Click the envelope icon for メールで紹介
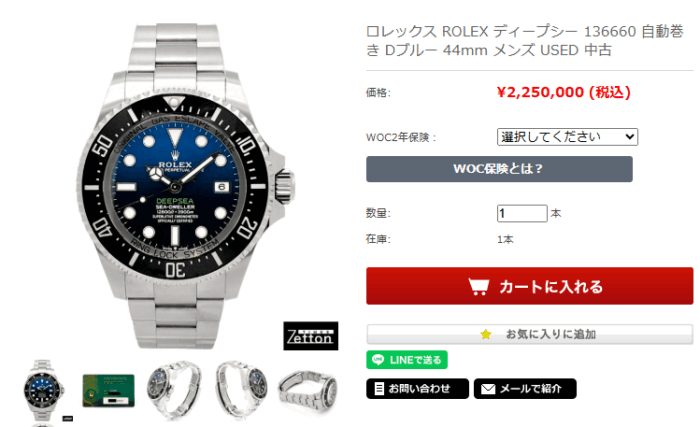 488,389
